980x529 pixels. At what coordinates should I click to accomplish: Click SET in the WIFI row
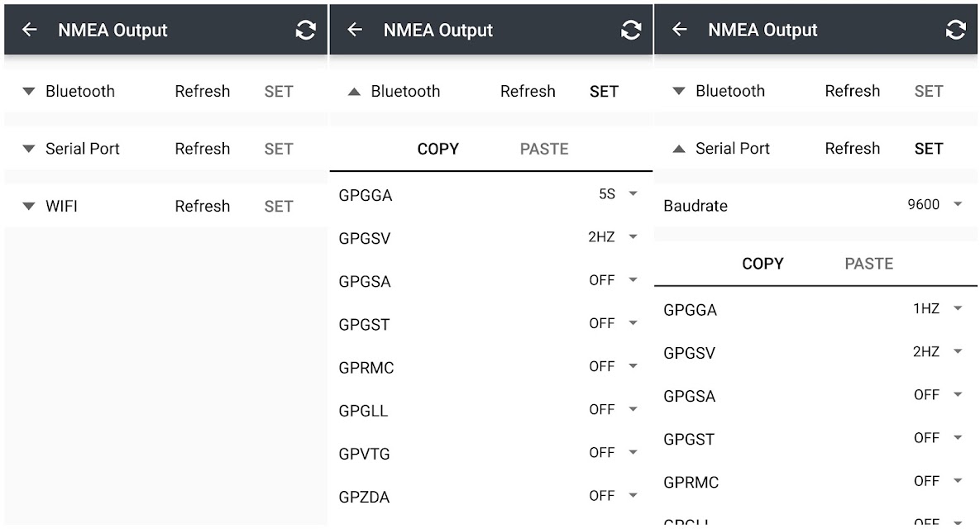click(x=279, y=206)
